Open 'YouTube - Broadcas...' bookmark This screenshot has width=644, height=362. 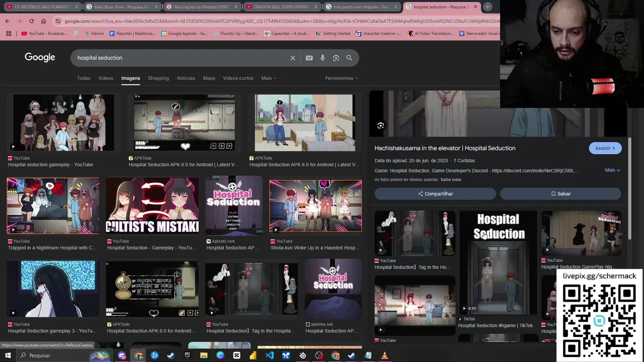click(x=44, y=34)
